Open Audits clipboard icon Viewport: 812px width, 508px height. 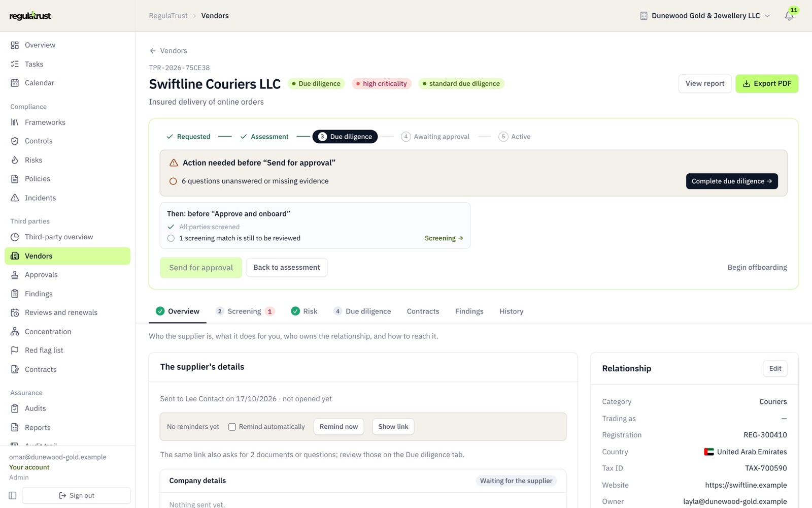click(15, 408)
